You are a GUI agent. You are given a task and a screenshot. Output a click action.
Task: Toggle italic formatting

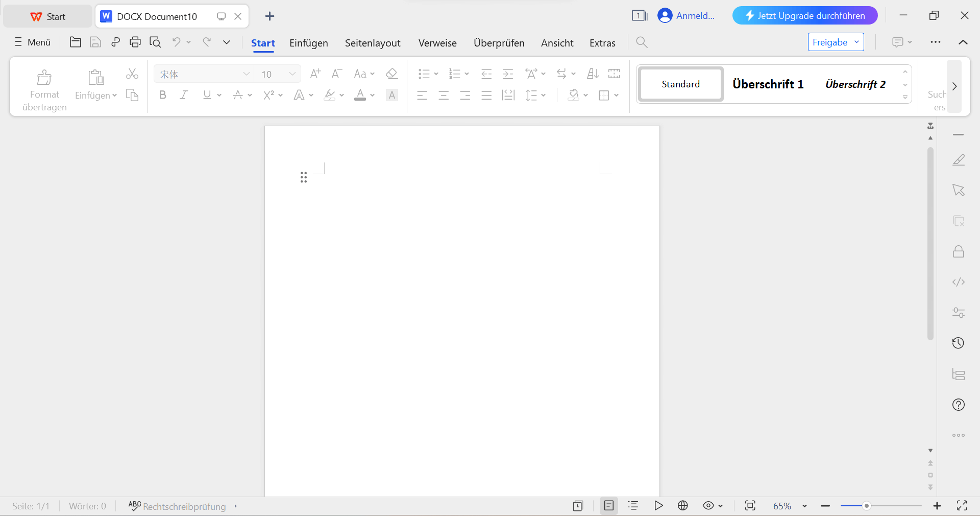click(x=183, y=95)
